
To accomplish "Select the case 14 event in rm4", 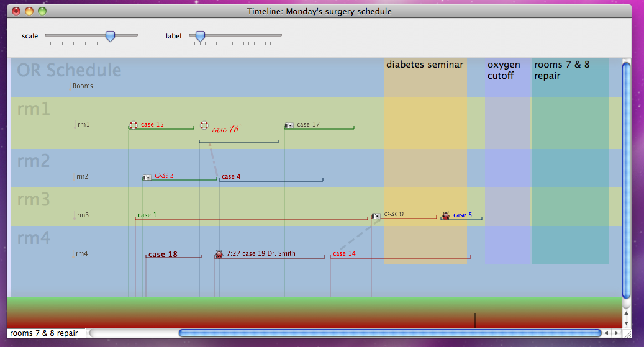I will click(344, 254).
